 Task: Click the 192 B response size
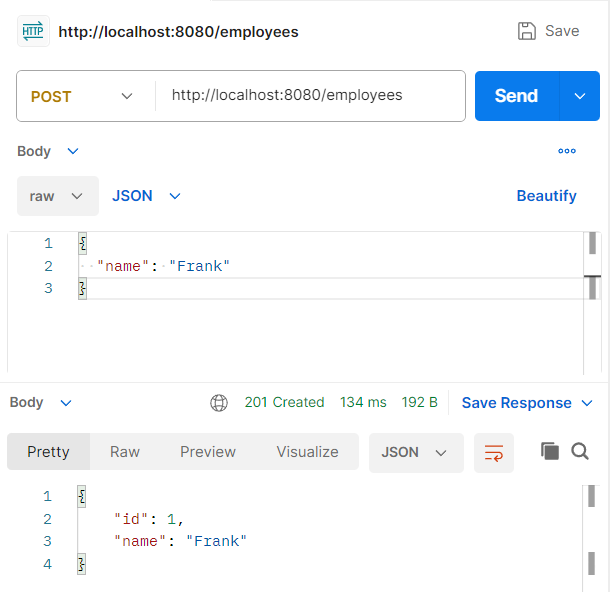pos(420,402)
